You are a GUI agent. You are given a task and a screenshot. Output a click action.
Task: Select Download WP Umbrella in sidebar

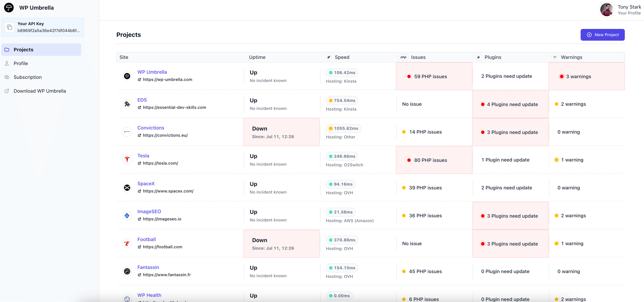point(39,91)
